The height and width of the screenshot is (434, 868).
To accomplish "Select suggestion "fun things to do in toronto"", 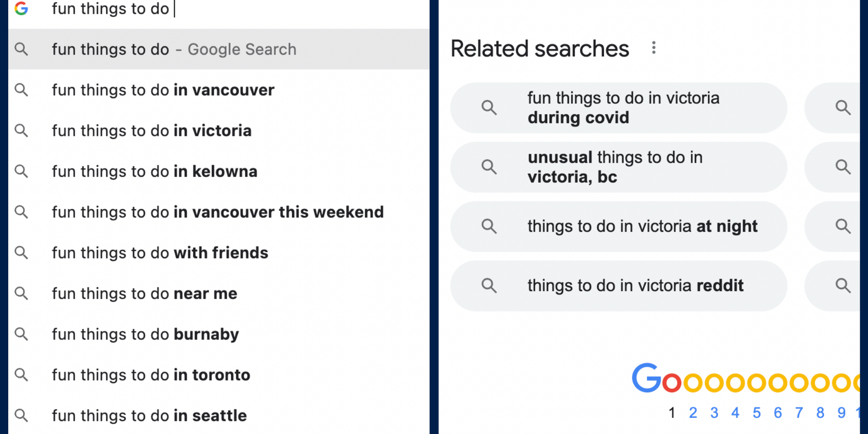I will pyautogui.click(x=151, y=375).
